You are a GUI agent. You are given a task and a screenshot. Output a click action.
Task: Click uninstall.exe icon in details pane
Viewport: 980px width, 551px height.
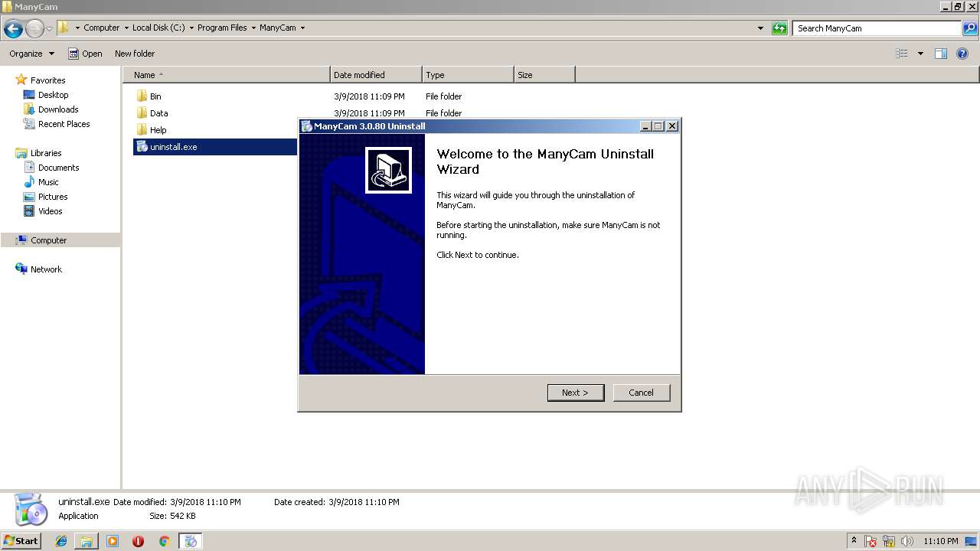click(x=31, y=509)
